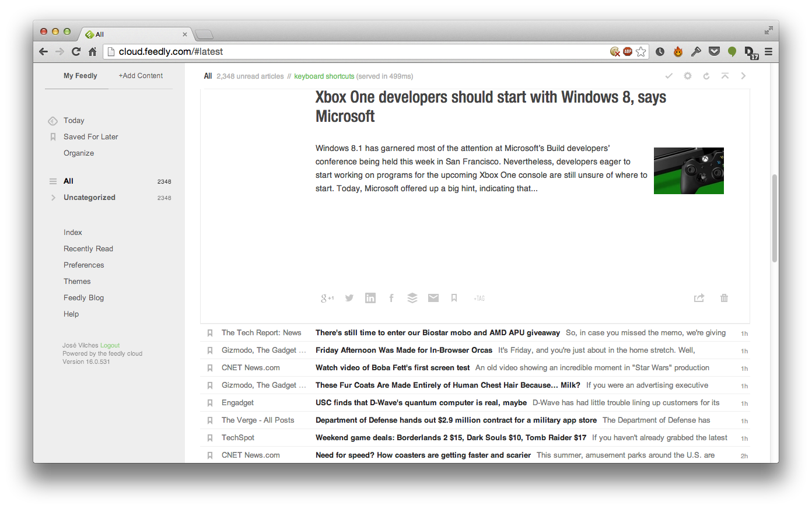812x509 pixels.
Task: Bookmark the Engadget USC article row
Action: [210, 403]
